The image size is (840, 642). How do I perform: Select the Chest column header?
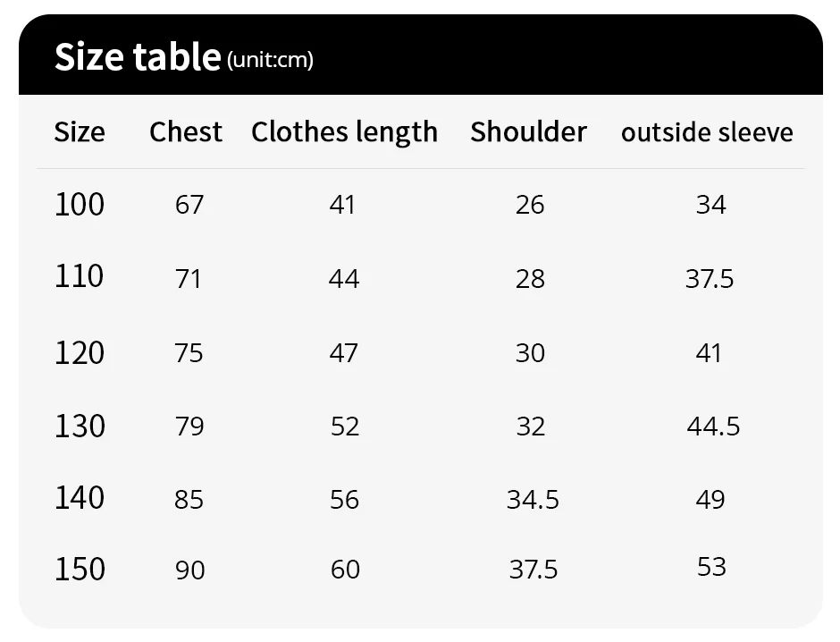coord(186,132)
